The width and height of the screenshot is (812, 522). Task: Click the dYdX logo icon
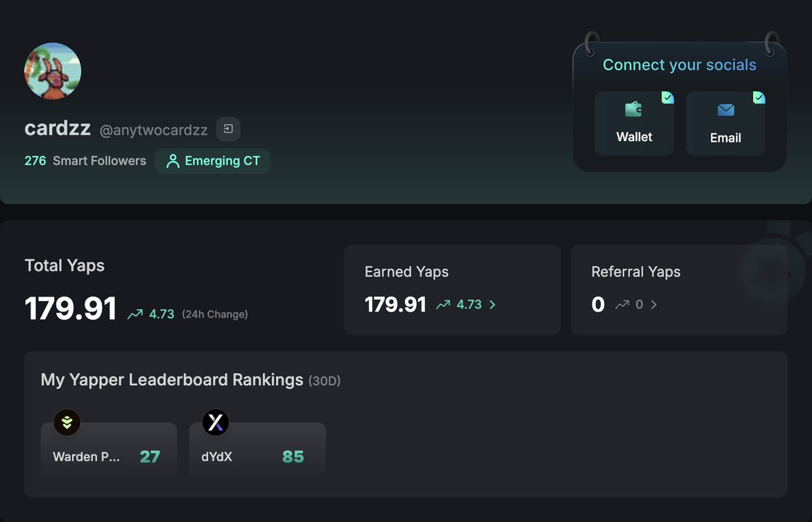click(x=215, y=422)
